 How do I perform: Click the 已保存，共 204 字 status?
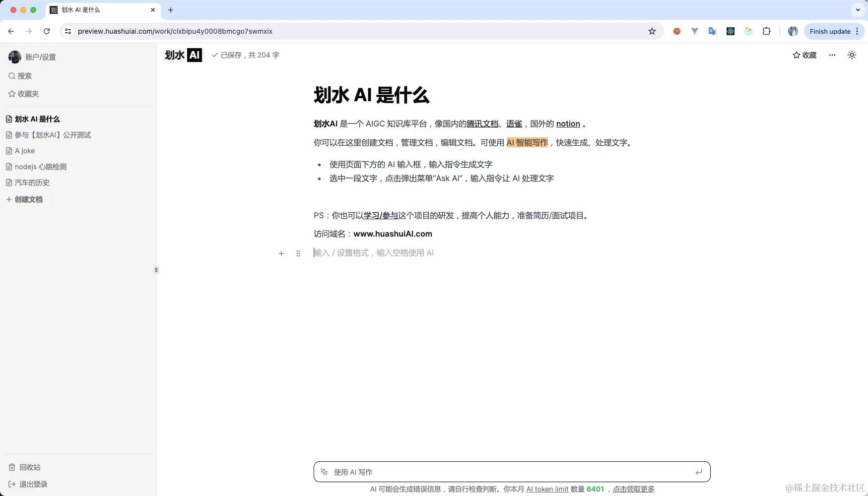pyautogui.click(x=245, y=55)
